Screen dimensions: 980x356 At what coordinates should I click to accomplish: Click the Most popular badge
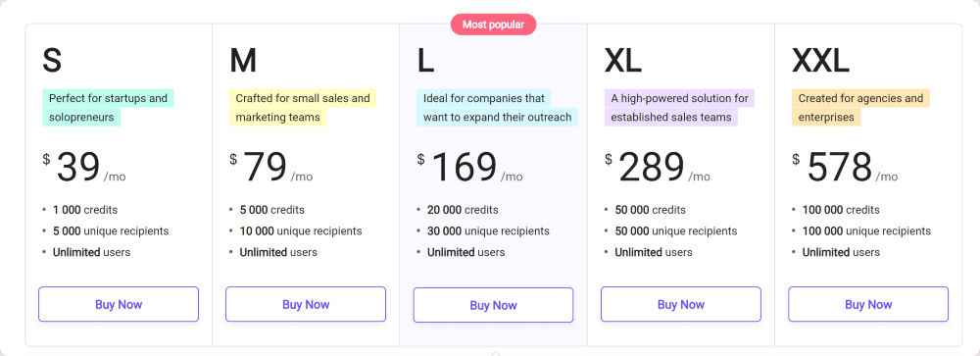point(493,25)
